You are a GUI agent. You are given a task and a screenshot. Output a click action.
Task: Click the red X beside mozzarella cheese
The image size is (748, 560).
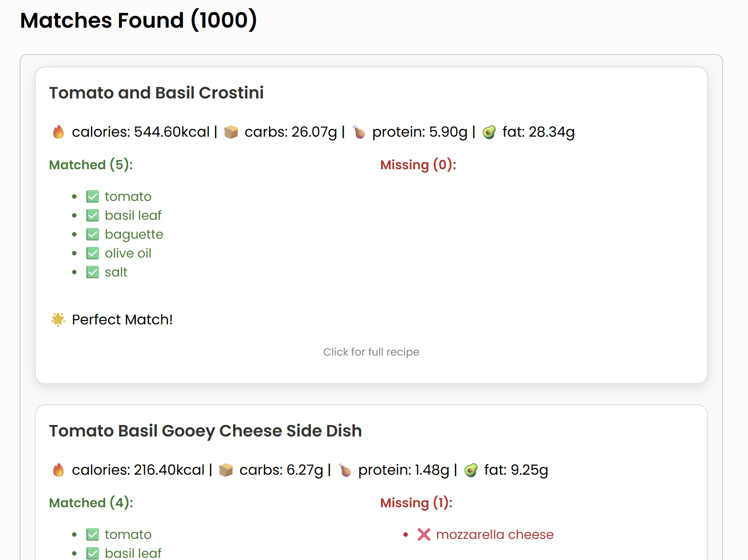pyautogui.click(x=424, y=535)
